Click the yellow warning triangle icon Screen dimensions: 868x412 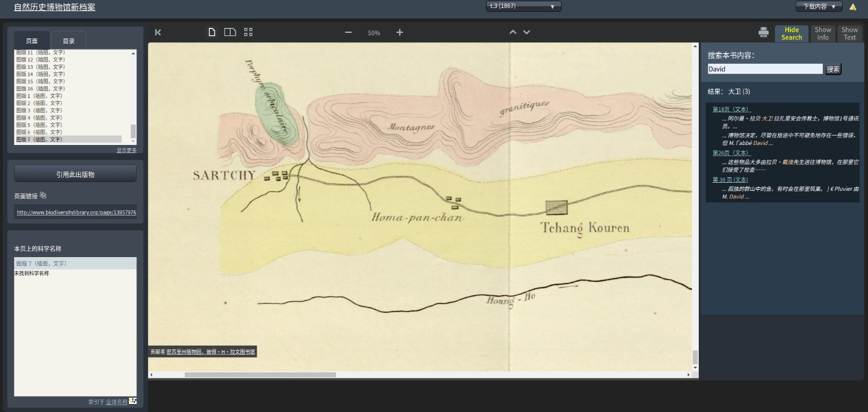click(853, 7)
